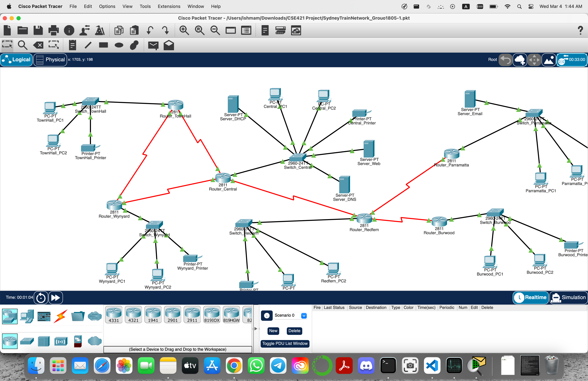Click Router_Central on the workspace
This screenshot has width=588, height=381.
click(x=223, y=178)
